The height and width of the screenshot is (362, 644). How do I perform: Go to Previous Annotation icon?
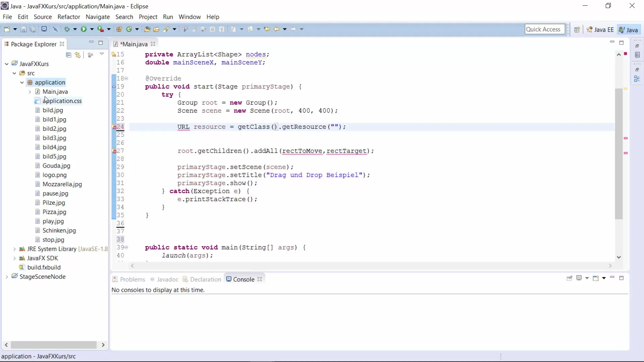(250, 29)
